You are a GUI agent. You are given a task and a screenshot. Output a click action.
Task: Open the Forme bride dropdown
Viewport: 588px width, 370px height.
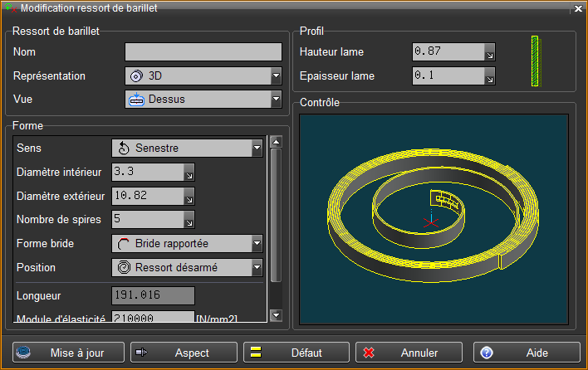click(187, 244)
